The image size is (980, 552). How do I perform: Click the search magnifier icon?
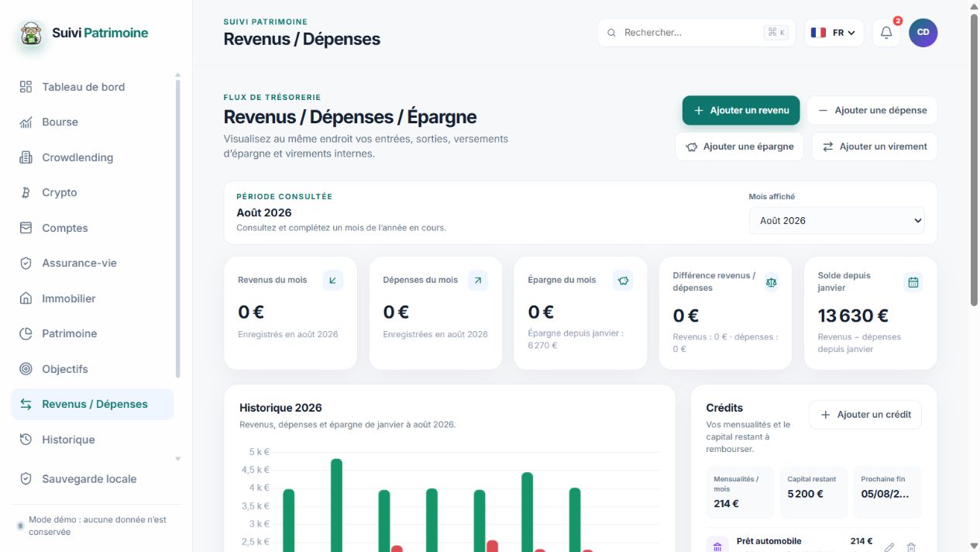(612, 33)
